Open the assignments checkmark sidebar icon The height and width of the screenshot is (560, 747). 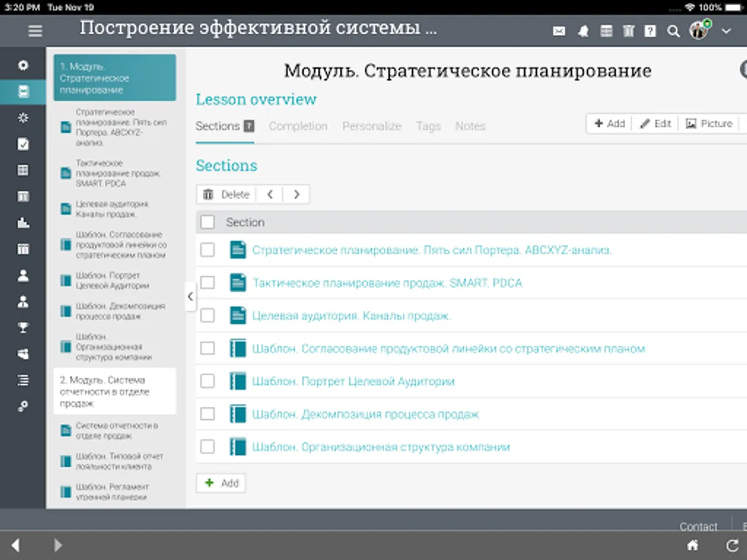(23, 144)
